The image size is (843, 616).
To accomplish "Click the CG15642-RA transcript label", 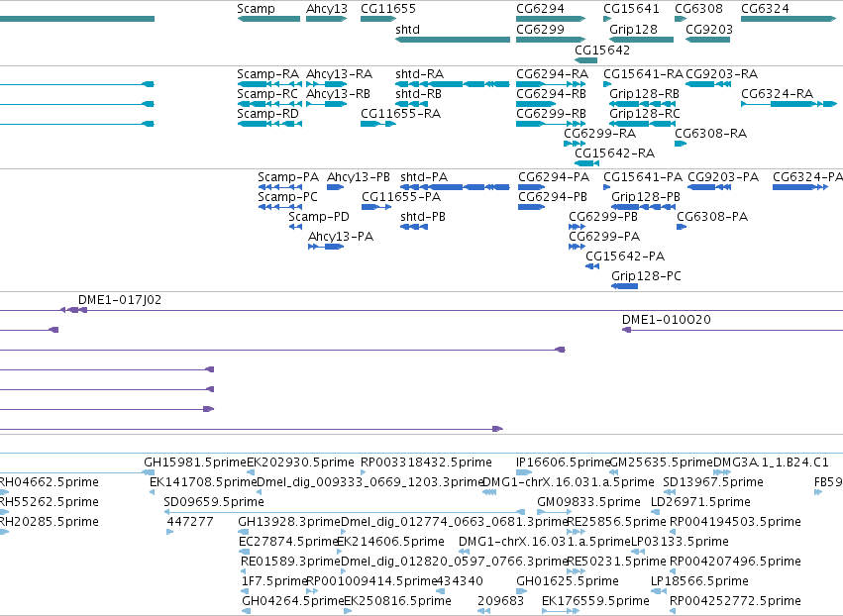I will point(614,154).
